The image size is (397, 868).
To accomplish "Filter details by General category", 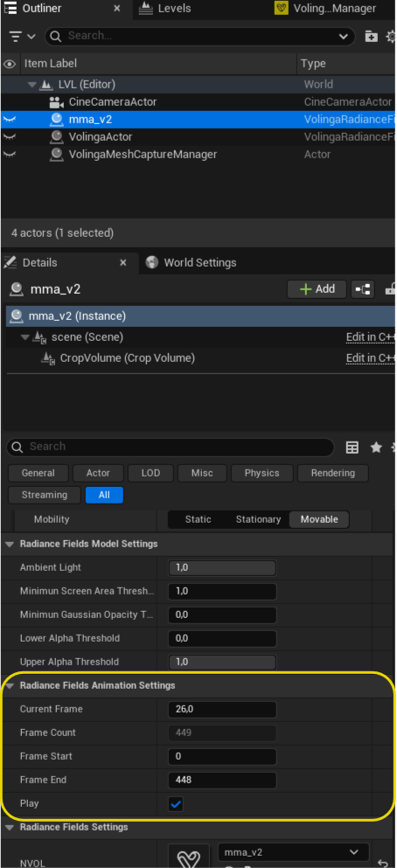I will click(x=38, y=473).
